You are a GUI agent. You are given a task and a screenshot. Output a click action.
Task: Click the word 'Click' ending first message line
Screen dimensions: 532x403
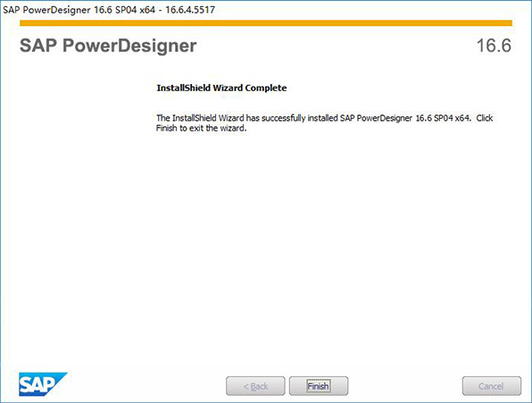[485, 118]
